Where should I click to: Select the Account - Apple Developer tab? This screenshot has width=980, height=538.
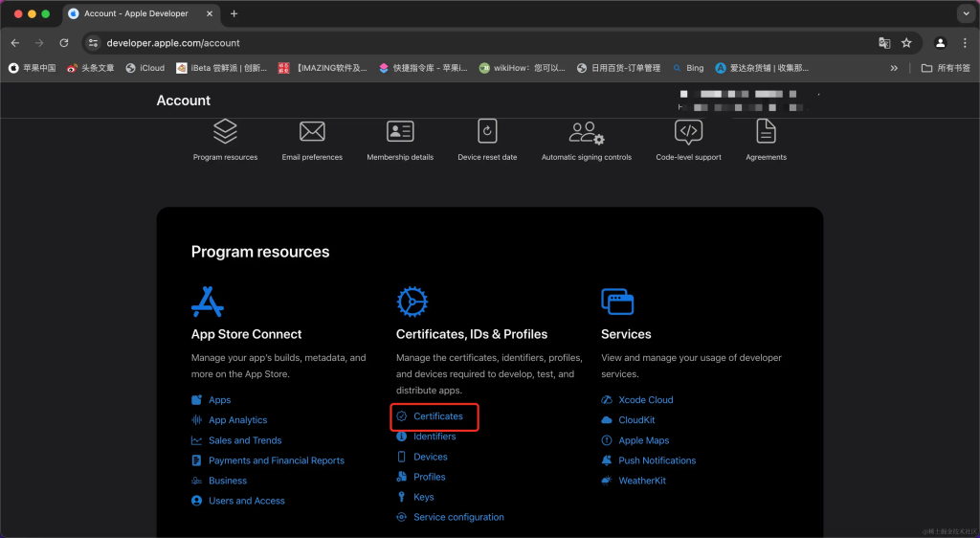tap(136, 13)
